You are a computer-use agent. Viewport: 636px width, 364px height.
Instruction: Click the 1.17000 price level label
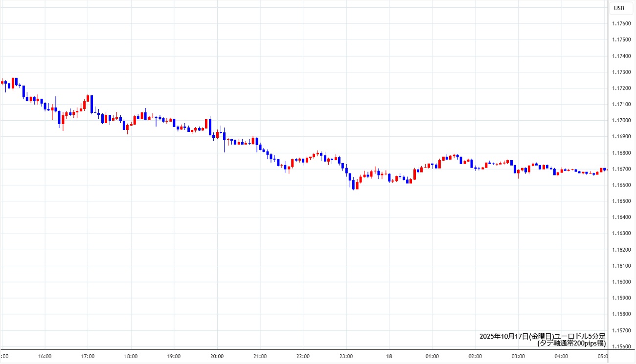[621, 120]
